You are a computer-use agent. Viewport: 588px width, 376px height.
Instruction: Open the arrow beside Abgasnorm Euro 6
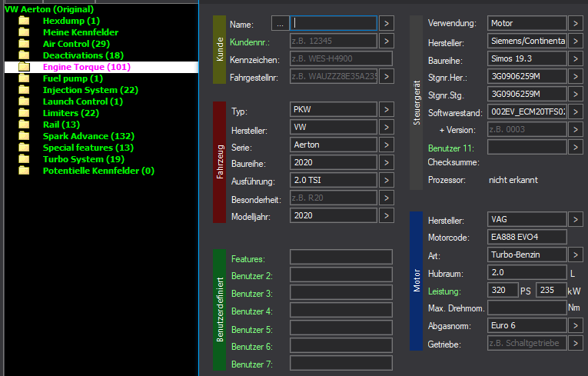[575, 325]
